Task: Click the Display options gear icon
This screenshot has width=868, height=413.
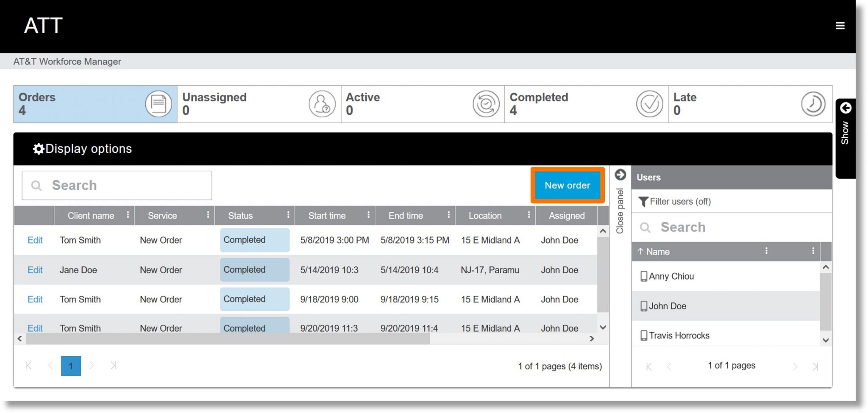Action: coord(38,149)
